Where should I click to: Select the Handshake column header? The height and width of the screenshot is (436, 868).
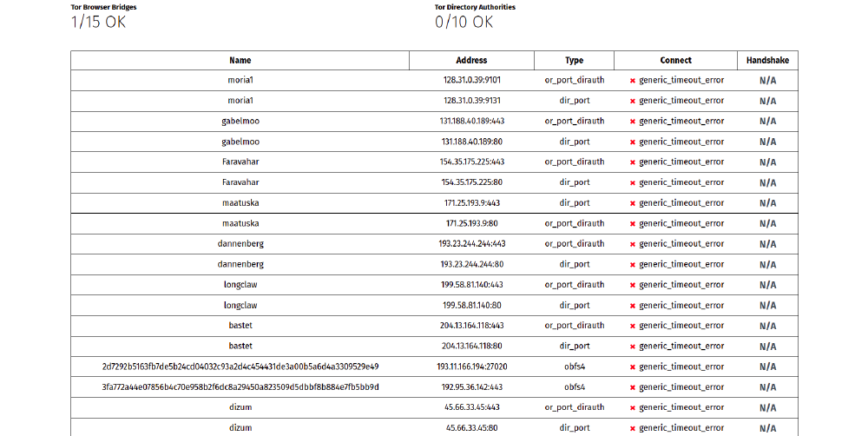click(x=767, y=61)
